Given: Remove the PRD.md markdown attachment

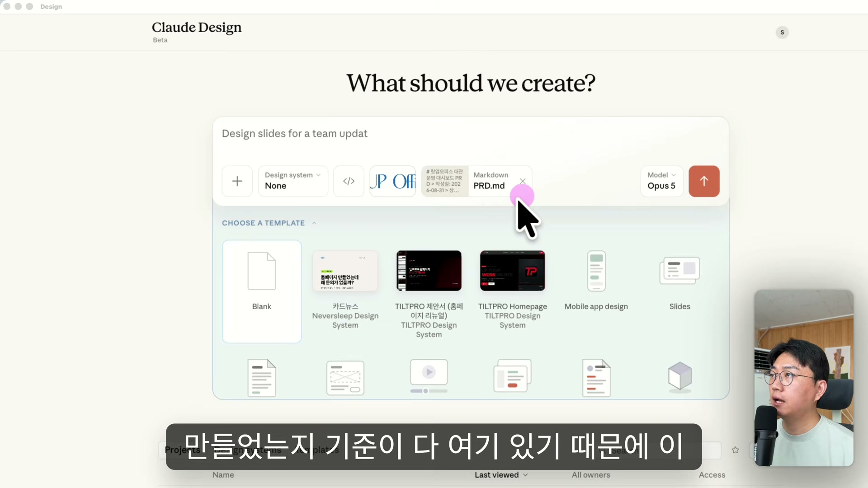Looking at the screenshot, I should pos(523,181).
